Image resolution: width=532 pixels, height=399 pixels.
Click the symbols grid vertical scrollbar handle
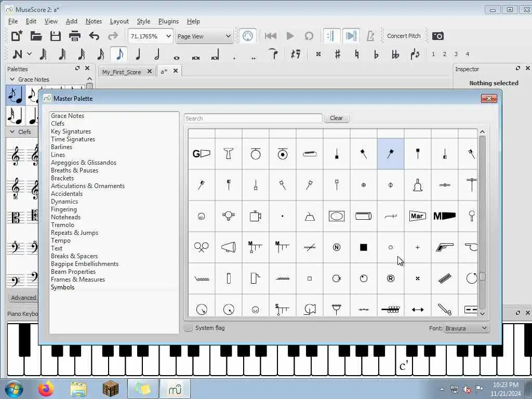pyautogui.click(x=483, y=276)
